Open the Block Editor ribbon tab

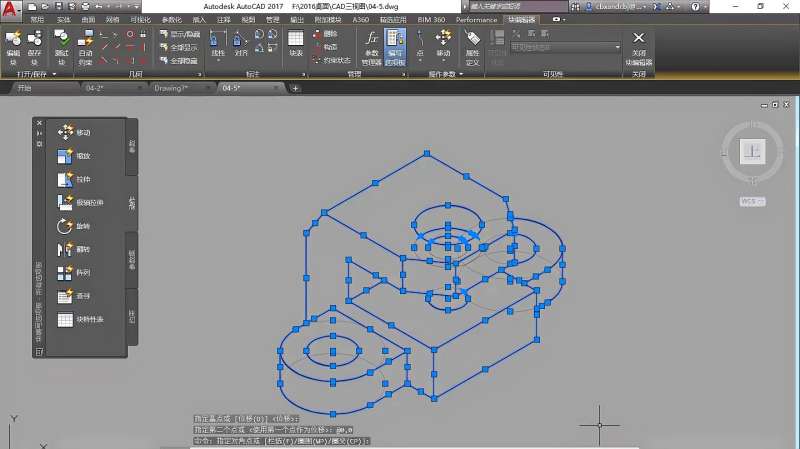[521, 19]
